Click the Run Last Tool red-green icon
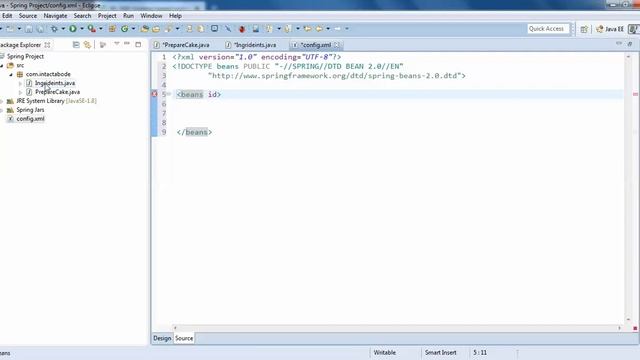Image resolution: width=640 pixels, height=360 pixels. coord(91,29)
